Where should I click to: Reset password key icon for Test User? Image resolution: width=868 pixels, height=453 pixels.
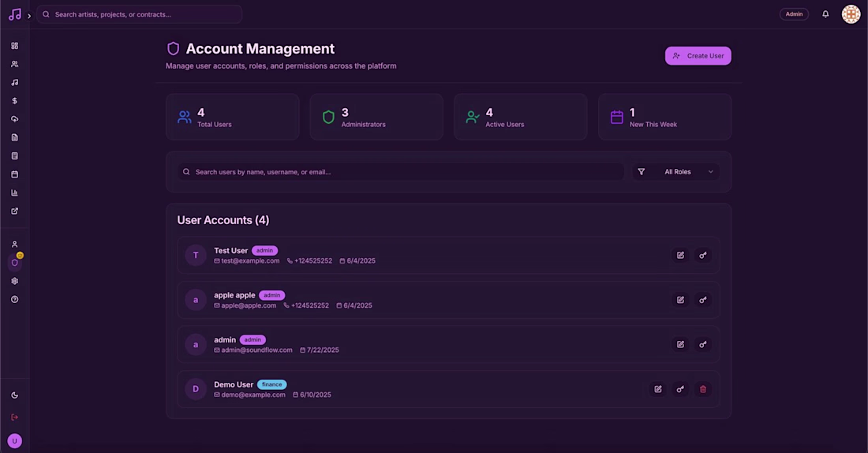coord(702,255)
